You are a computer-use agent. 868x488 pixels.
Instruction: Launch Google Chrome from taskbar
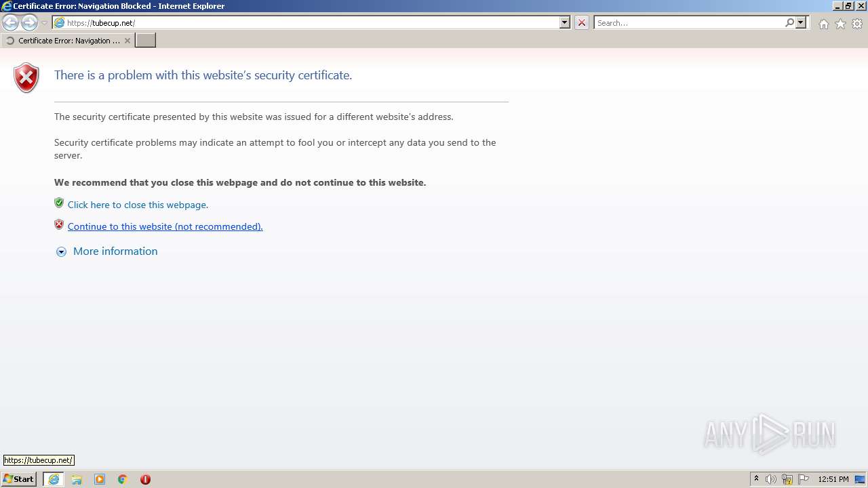coord(123,479)
